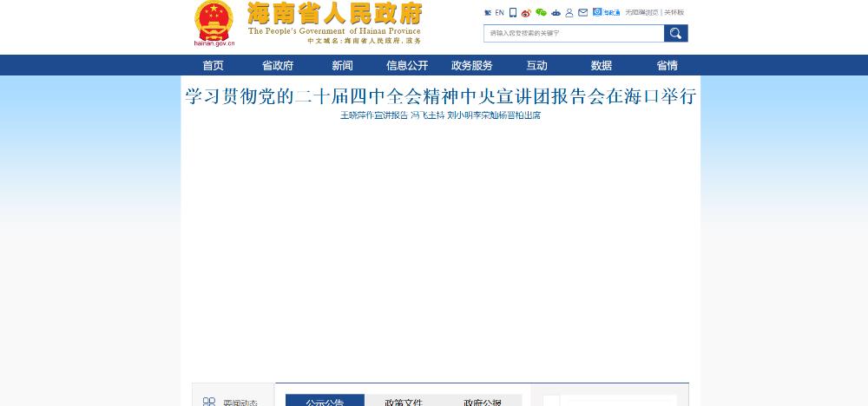The width and height of the screenshot is (868, 406).
Task: Switch to 关怀版 care version
Action: pyautogui.click(x=674, y=12)
